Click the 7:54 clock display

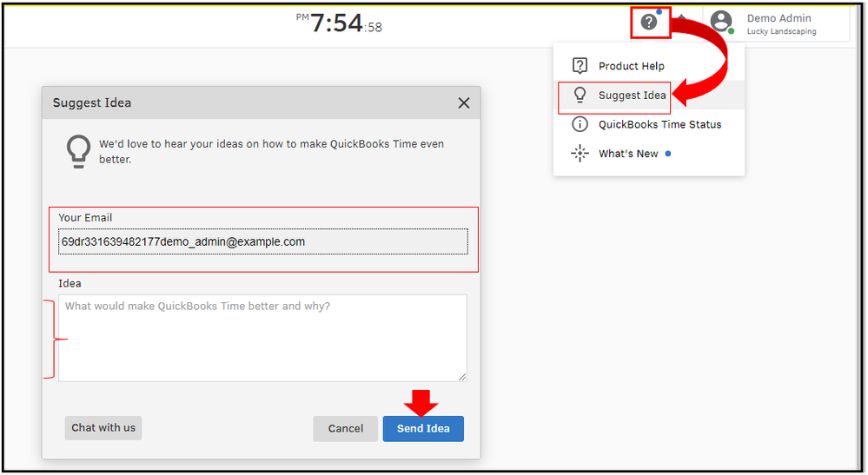[339, 23]
